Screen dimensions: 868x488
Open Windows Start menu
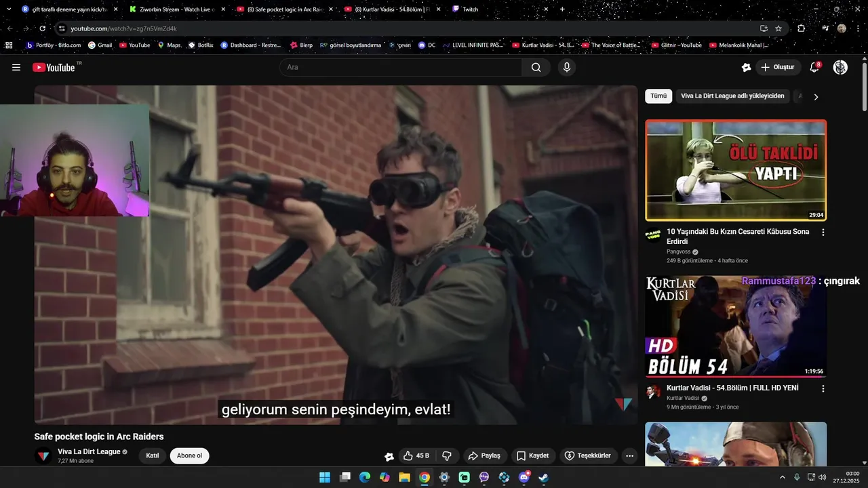[x=325, y=477]
